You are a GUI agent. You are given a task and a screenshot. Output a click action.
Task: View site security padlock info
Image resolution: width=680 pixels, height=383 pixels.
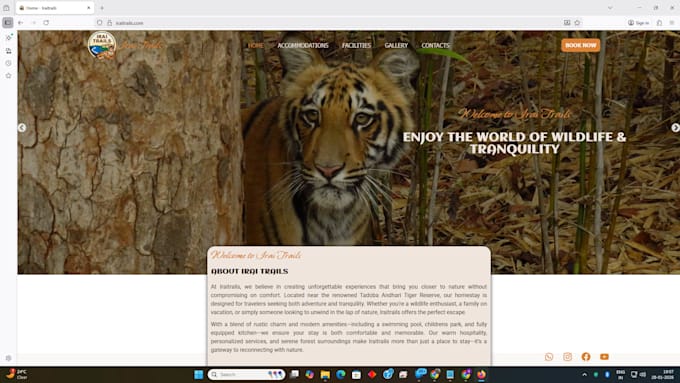coord(109,23)
